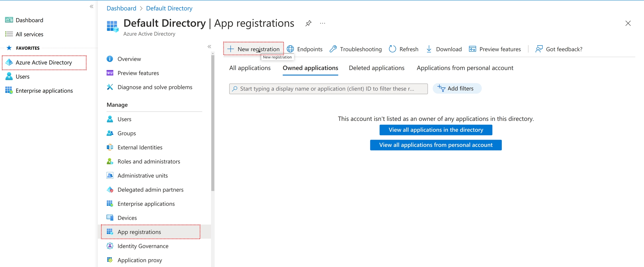644x267 pixels.
Task: Click the New registration plus icon
Action: point(231,49)
